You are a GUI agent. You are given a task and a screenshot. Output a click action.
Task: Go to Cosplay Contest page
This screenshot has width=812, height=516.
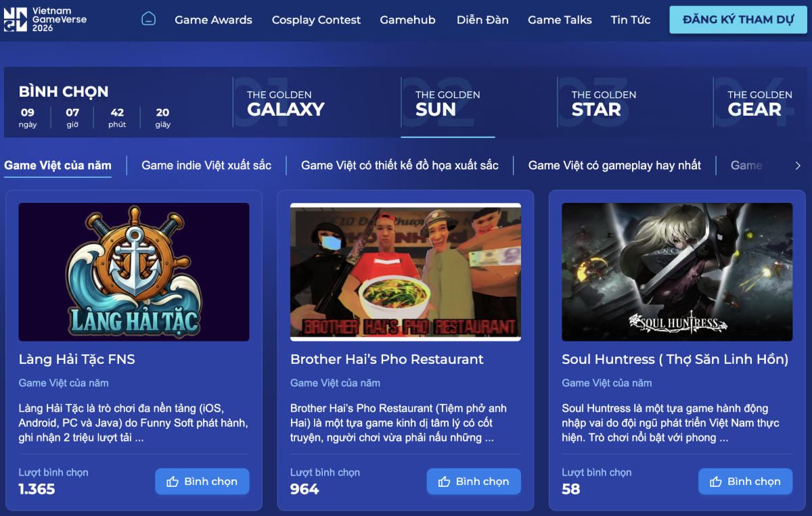[316, 20]
